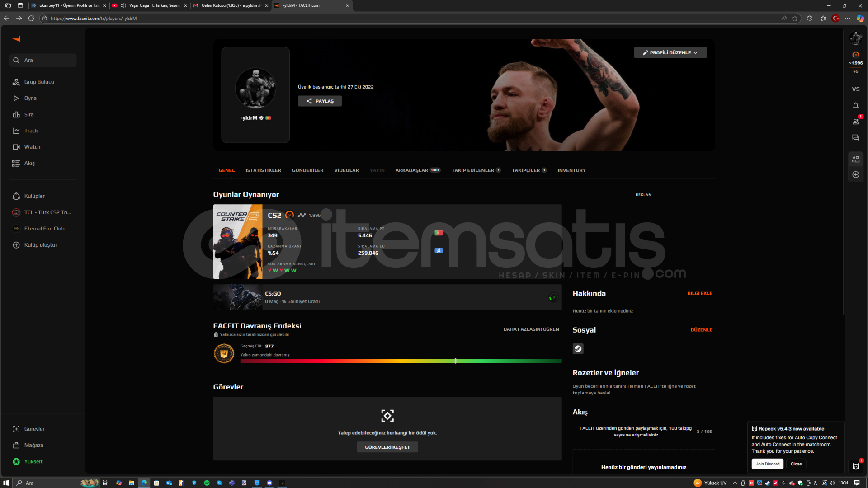This screenshot has height=488, width=868.
Task: Open Watch in the sidebar
Action: click(x=32, y=147)
